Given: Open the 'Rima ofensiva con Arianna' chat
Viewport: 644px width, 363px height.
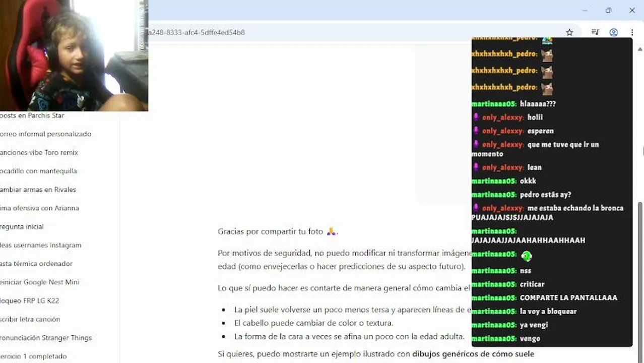Looking at the screenshot, I should tap(39, 208).
